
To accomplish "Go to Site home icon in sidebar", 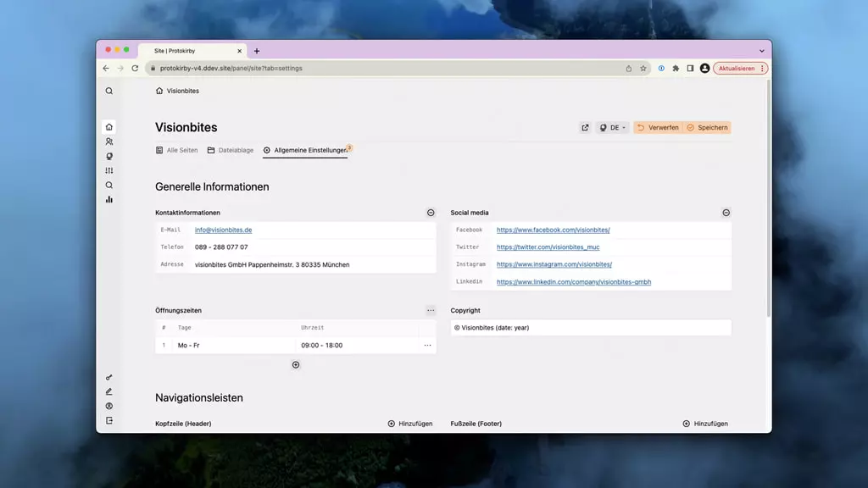I will [x=109, y=127].
